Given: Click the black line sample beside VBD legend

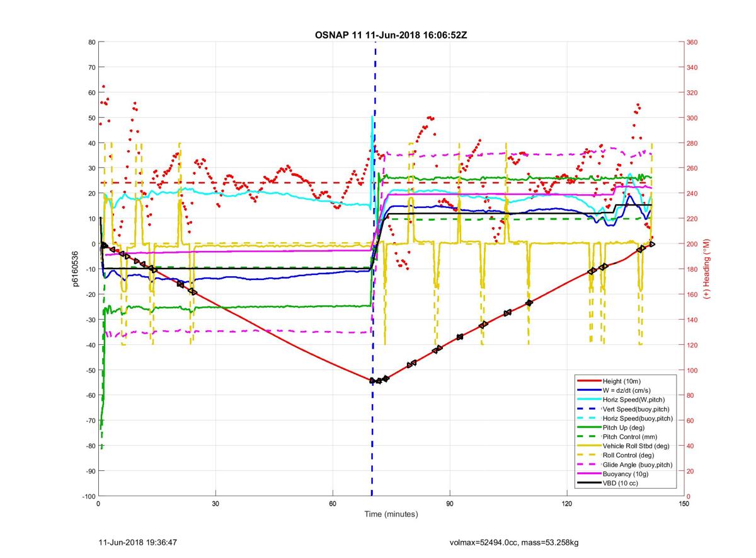Looking at the screenshot, I should (589, 483).
